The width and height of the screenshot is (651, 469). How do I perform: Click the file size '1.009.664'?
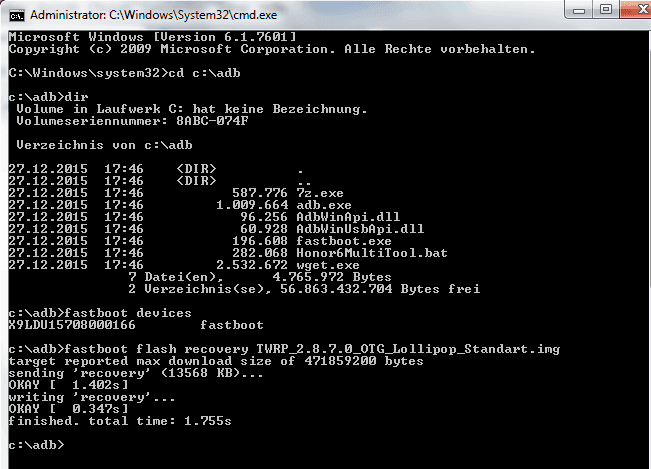[x=252, y=205]
